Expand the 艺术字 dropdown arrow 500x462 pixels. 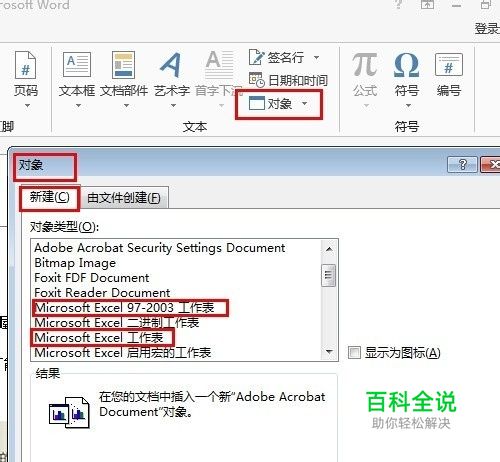click(x=173, y=106)
